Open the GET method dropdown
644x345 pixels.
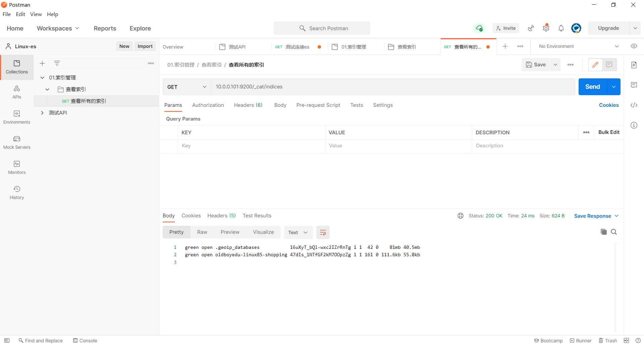tap(187, 87)
